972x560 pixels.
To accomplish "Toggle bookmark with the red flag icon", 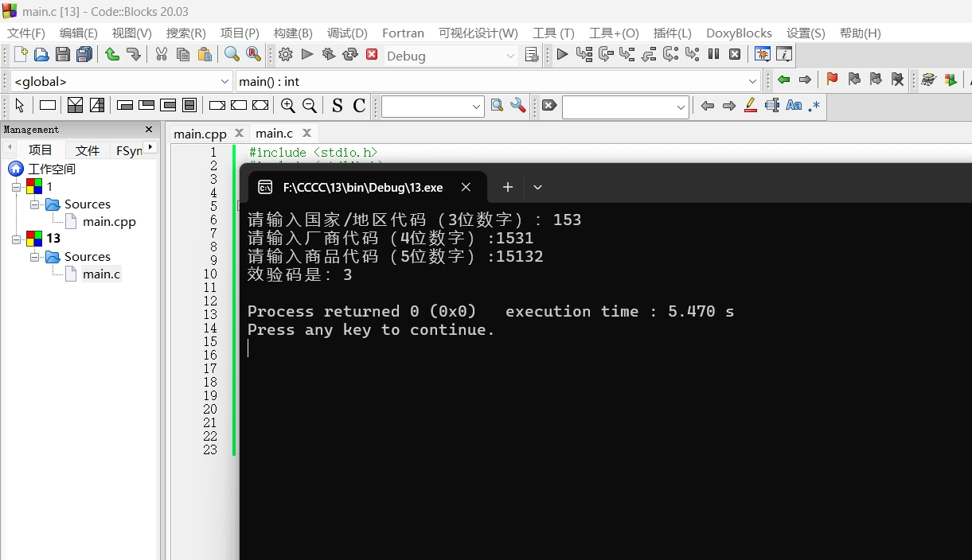I will click(833, 80).
